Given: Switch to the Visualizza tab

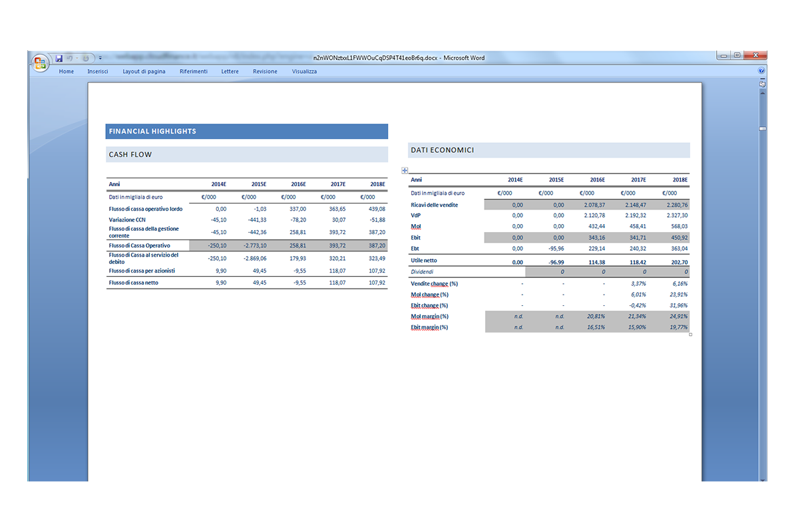Looking at the screenshot, I should point(304,71).
